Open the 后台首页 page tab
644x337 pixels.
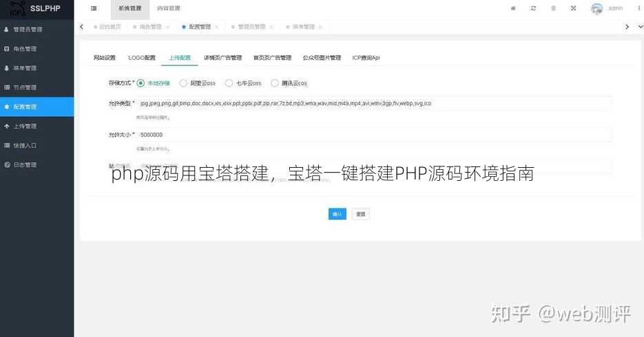pos(107,27)
